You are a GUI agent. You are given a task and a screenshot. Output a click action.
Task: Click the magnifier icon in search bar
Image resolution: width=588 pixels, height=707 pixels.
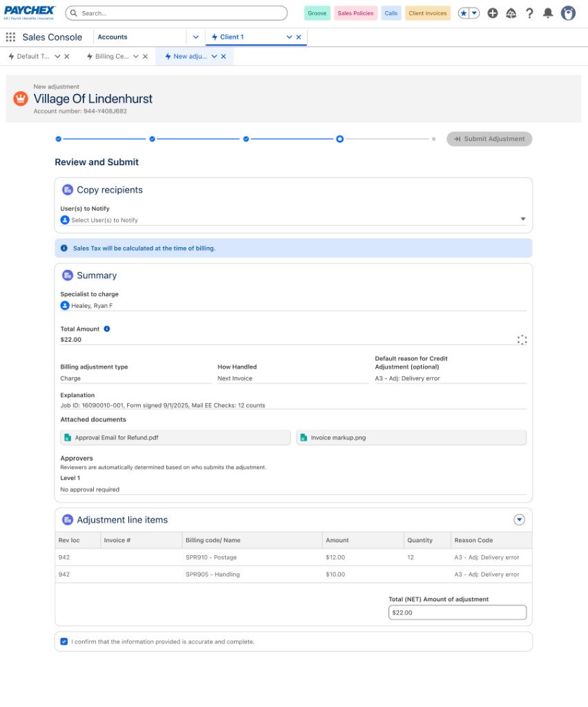pyautogui.click(x=74, y=13)
